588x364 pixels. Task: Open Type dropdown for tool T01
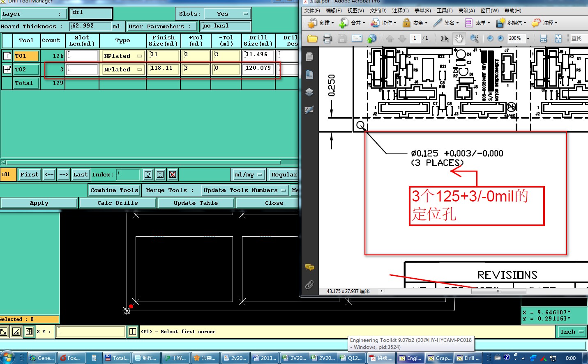point(123,56)
